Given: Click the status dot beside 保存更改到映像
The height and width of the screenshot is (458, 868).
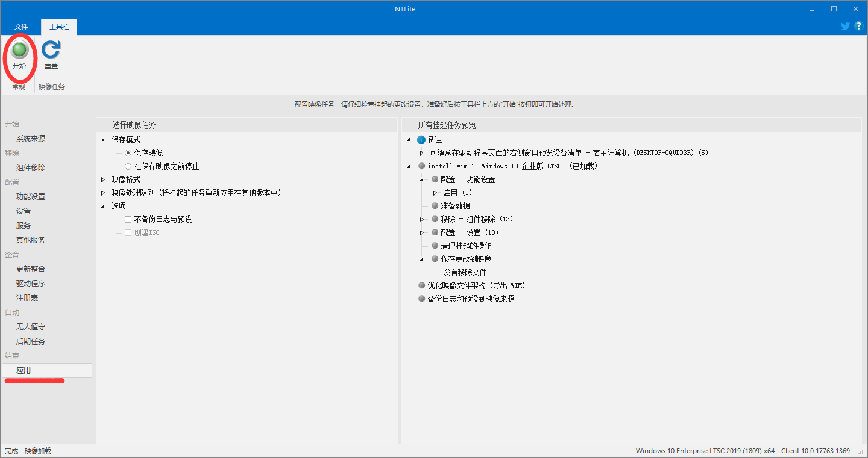Looking at the screenshot, I should pyautogui.click(x=435, y=259).
